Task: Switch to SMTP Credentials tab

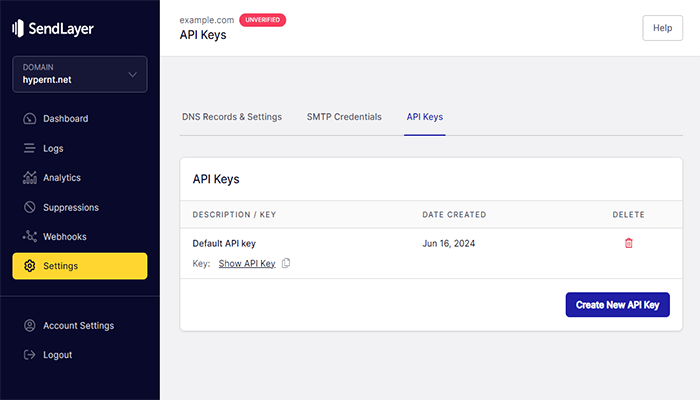Action: pos(344,117)
